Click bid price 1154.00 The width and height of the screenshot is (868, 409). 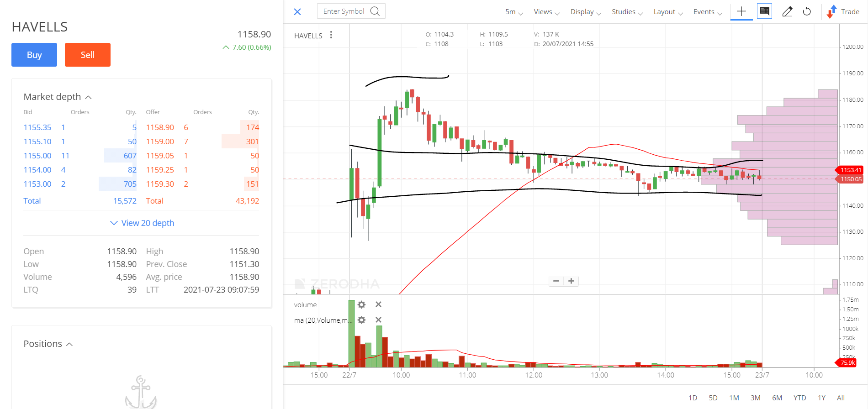(x=37, y=170)
